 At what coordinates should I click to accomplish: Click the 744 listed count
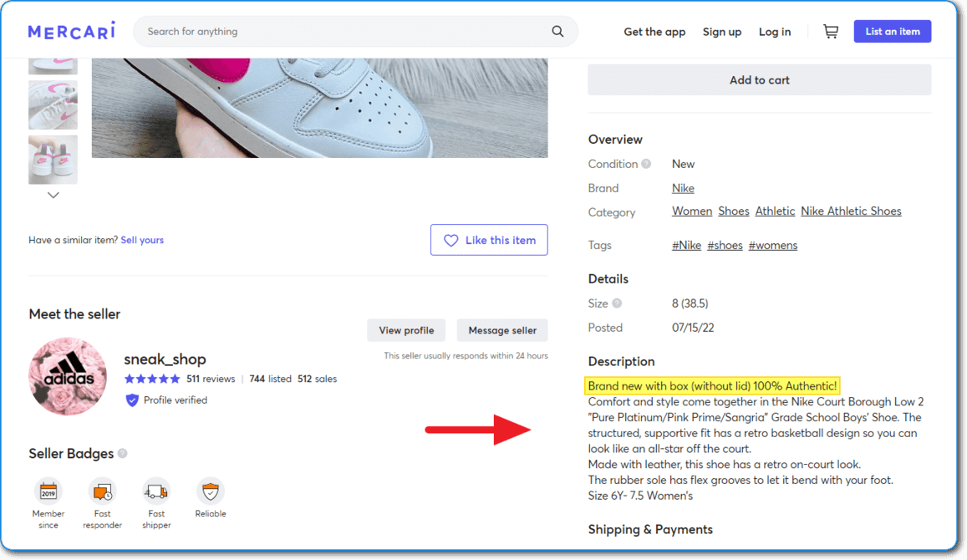pyautogui.click(x=270, y=379)
